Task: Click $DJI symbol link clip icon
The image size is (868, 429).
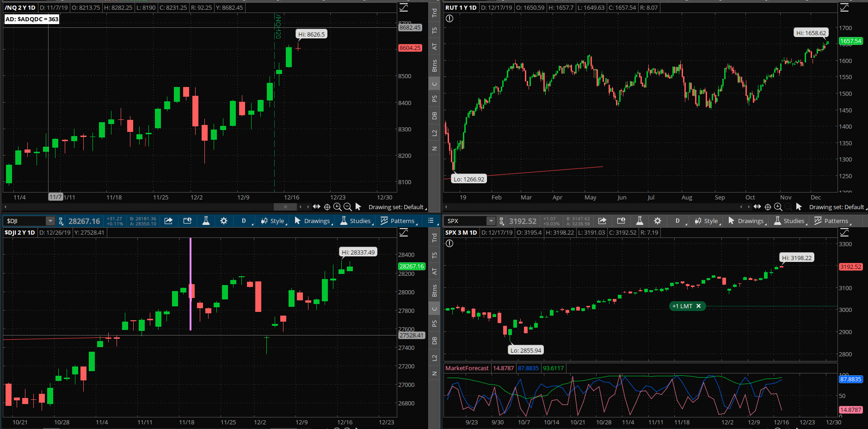Action: 61,221
